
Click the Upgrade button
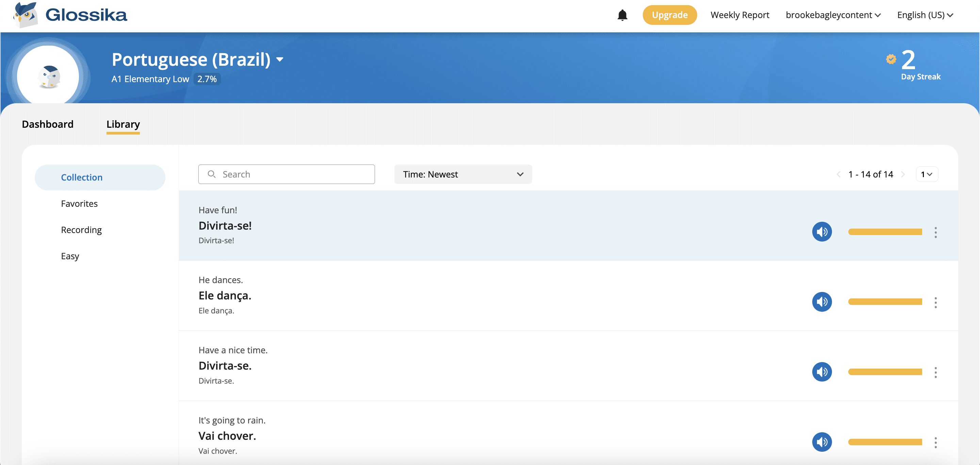(670, 15)
